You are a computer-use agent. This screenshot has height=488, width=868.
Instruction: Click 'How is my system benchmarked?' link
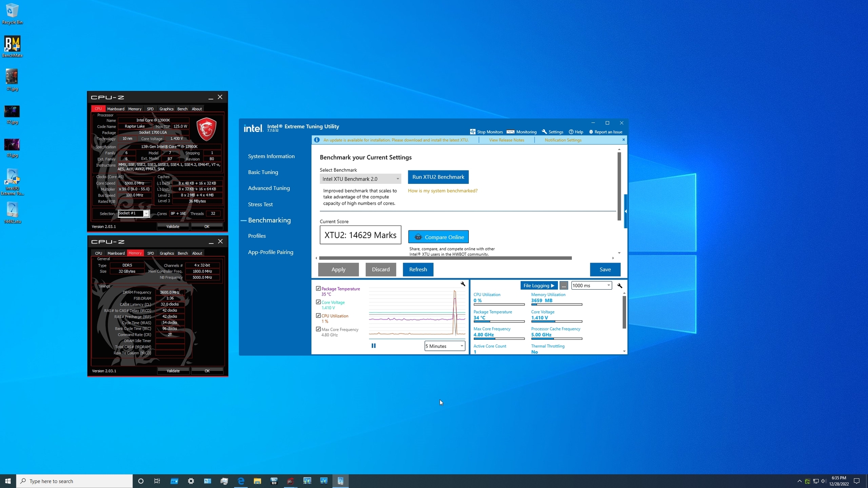coord(443,191)
